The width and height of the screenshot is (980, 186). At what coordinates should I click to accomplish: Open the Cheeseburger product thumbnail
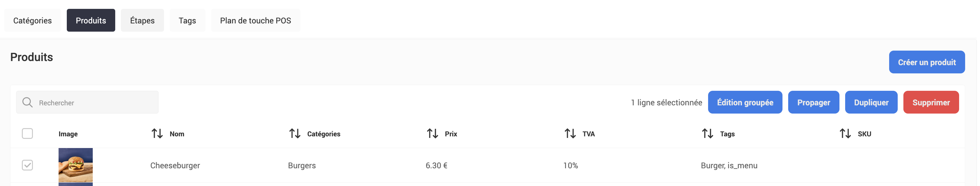pos(75,166)
